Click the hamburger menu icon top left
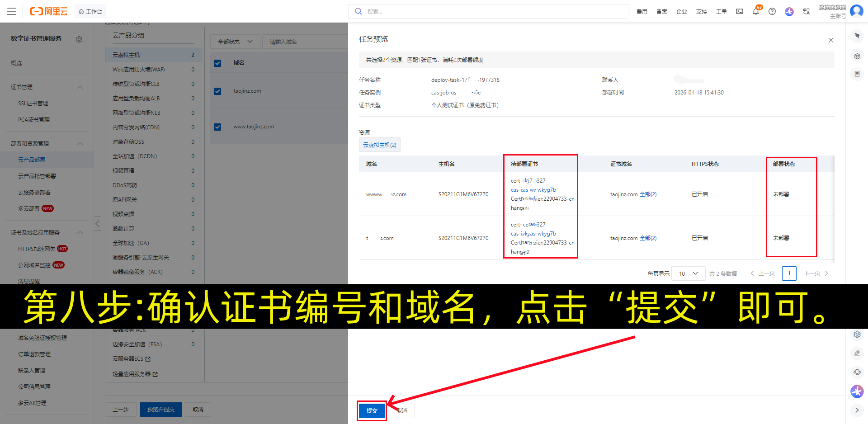868x424 pixels. [11, 11]
